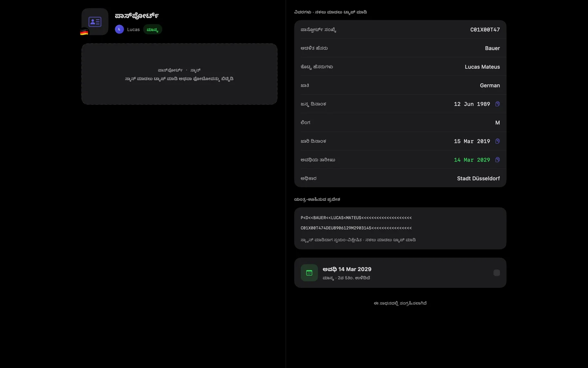Image resolution: width=588 pixels, height=368 pixels.
Task: Toggle the expiry reminder checkbox
Action: (497, 273)
